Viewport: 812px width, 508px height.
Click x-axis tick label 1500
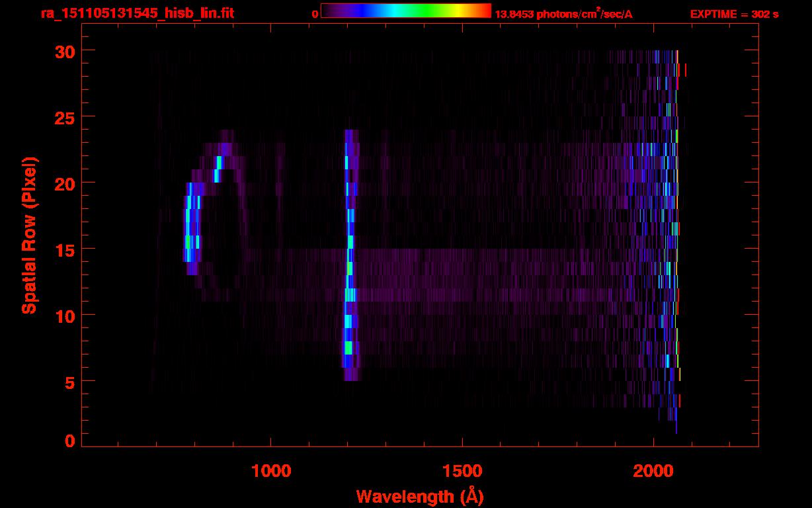point(462,470)
